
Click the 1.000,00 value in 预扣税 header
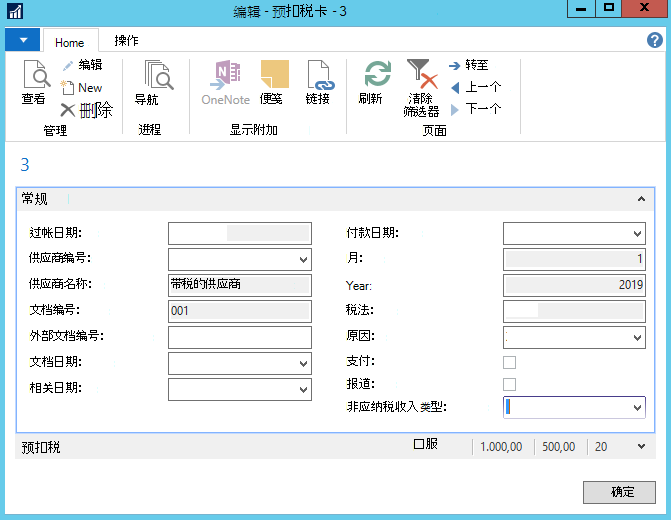501,447
